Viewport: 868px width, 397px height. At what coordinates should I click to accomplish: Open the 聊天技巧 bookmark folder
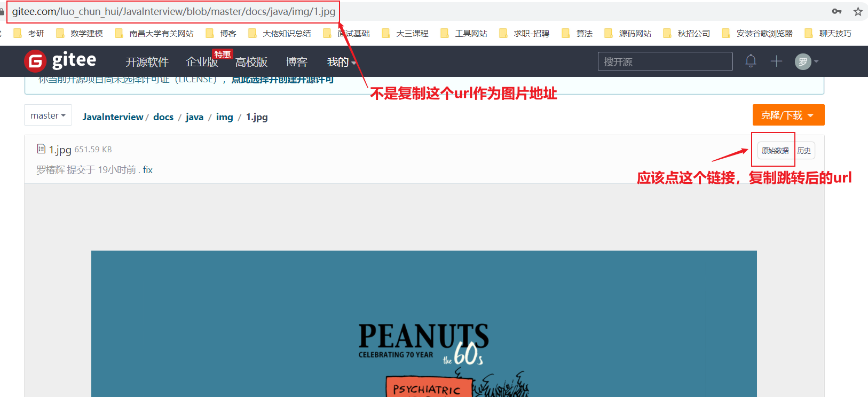pyautogui.click(x=828, y=33)
